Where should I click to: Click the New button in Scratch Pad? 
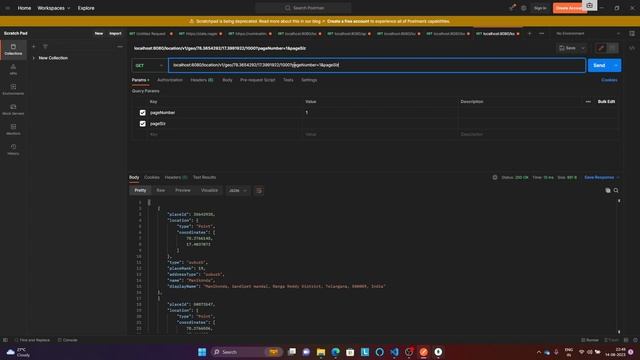(99, 33)
